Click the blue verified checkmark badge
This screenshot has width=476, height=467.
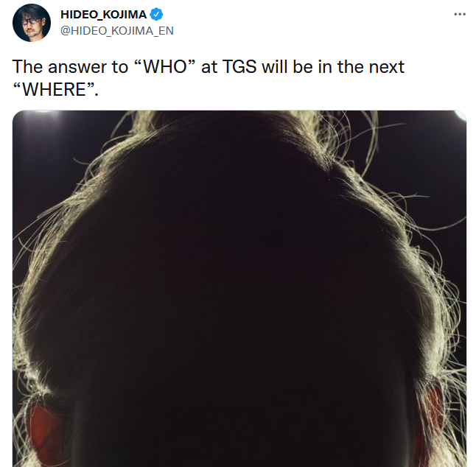tap(156, 14)
